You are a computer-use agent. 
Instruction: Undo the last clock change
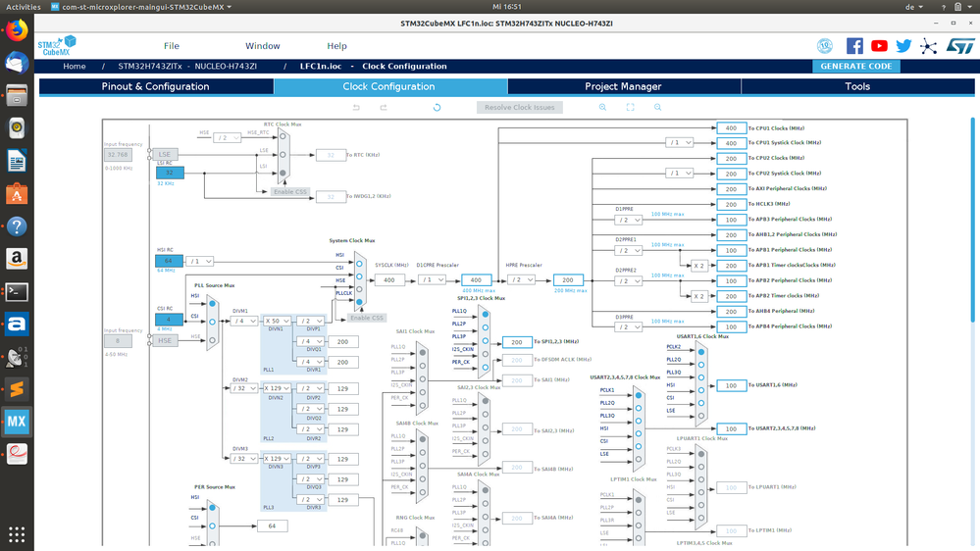coord(356,108)
